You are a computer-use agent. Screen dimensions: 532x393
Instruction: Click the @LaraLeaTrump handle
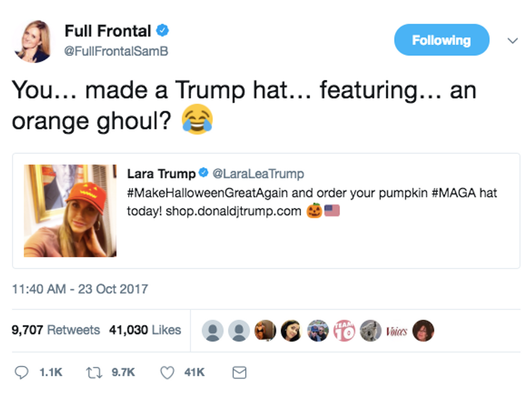coord(258,174)
